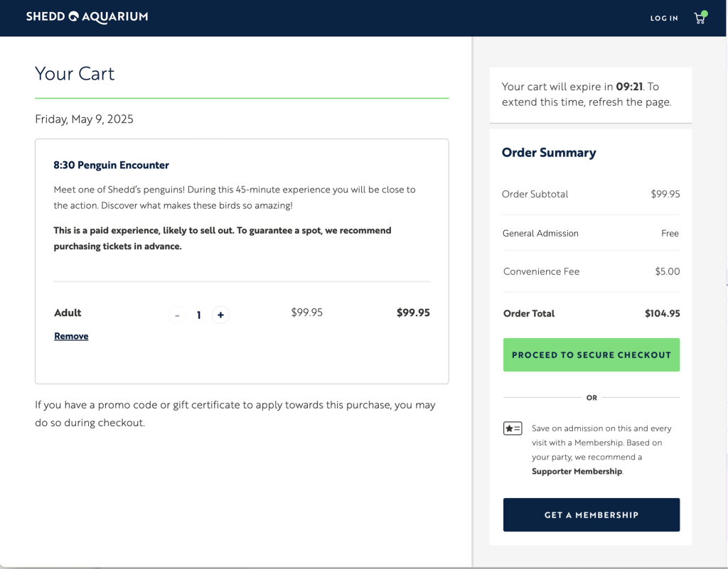Screen dimensions: 728x569
Task: Click the cart expiration timer 09:21
Action: (x=629, y=87)
